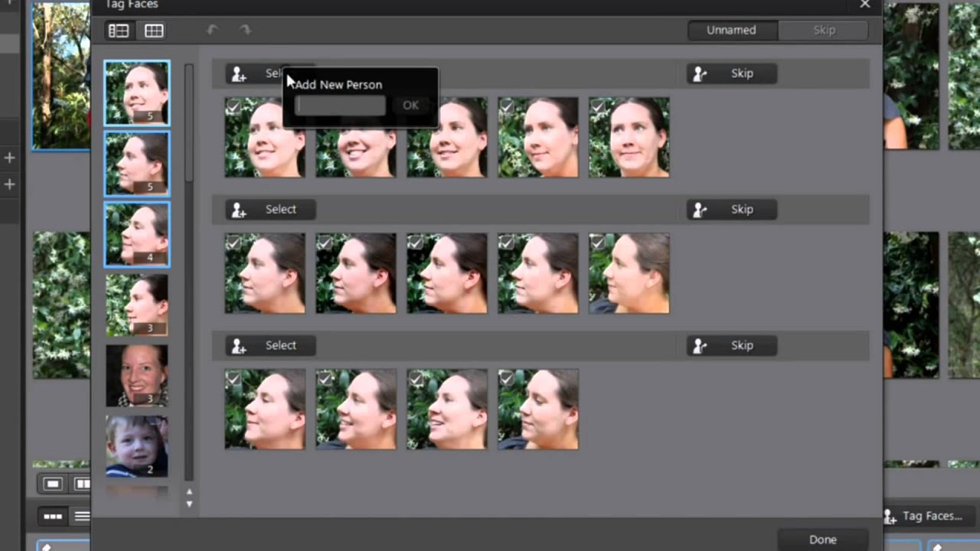The width and height of the screenshot is (980, 551).
Task: Uncheck third face in second group
Action: pyautogui.click(x=415, y=243)
